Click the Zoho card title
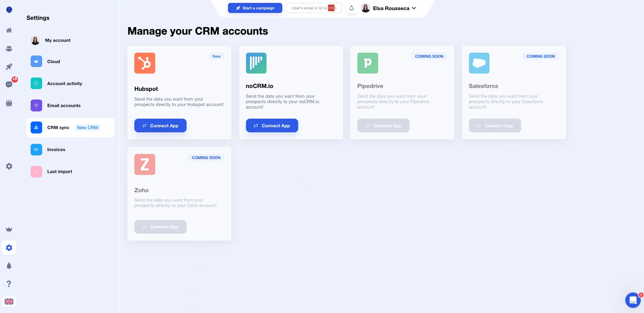Image resolution: width=644 pixels, height=313 pixels. 142,190
